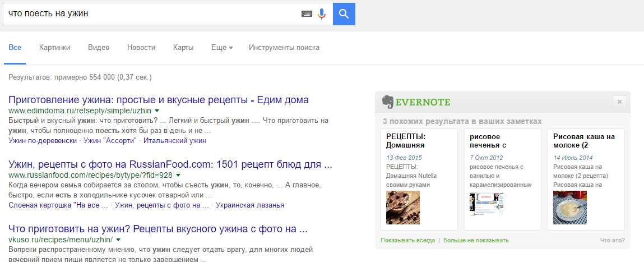The width and height of the screenshot is (644, 262).
Task: Switch to the 'Видео' tab
Action: [99, 48]
